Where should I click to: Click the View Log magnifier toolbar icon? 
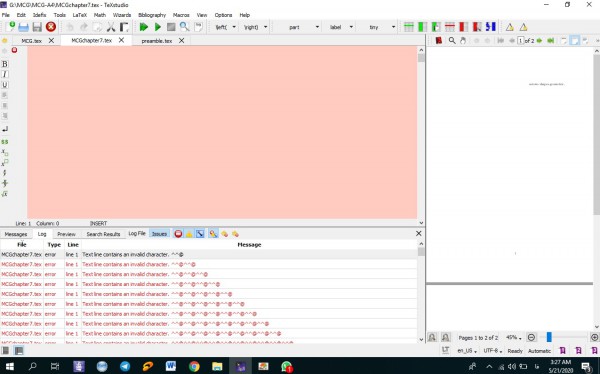[184, 27]
